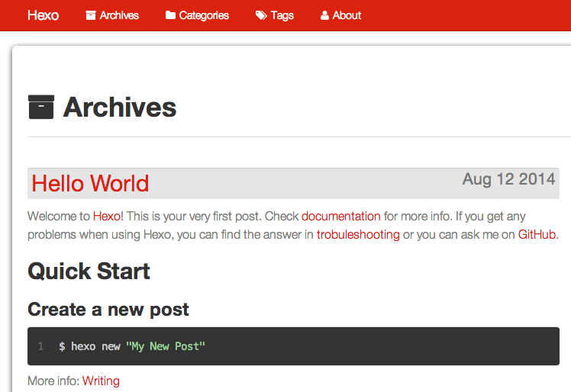Follow the Hexo link in post text

(x=107, y=216)
